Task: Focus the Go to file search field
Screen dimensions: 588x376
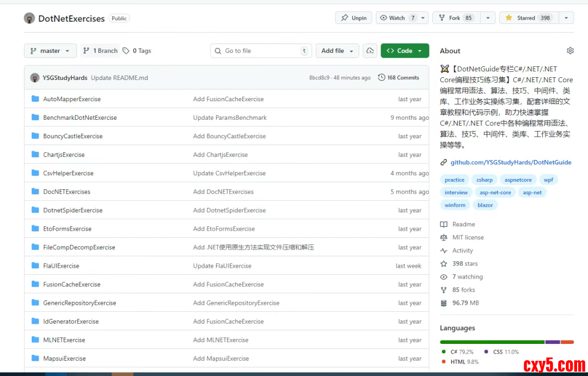Action: pyautogui.click(x=261, y=51)
